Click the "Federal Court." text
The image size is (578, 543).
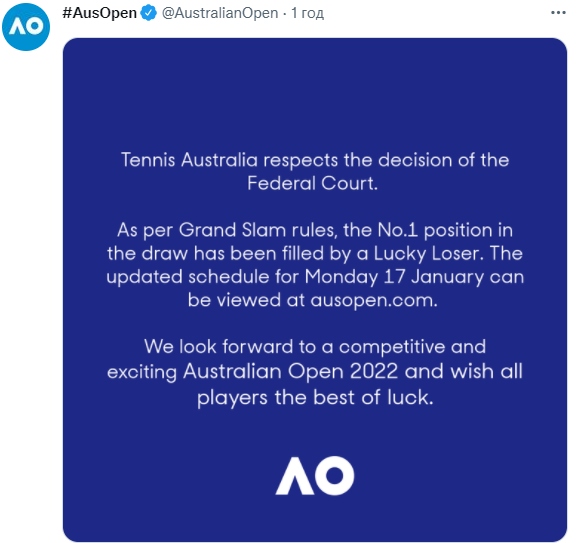point(313,184)
